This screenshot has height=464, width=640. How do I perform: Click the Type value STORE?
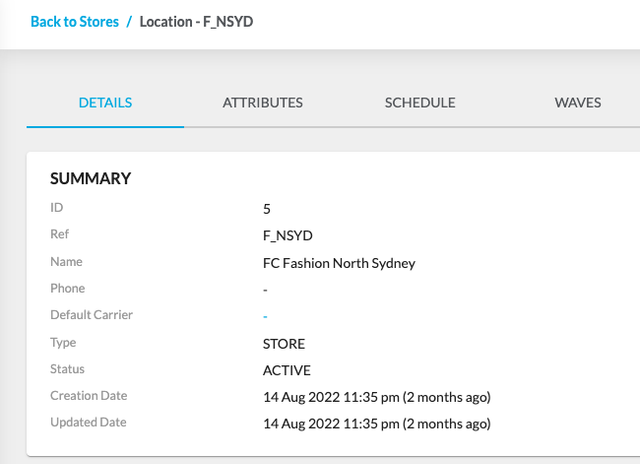pos(285,343)
